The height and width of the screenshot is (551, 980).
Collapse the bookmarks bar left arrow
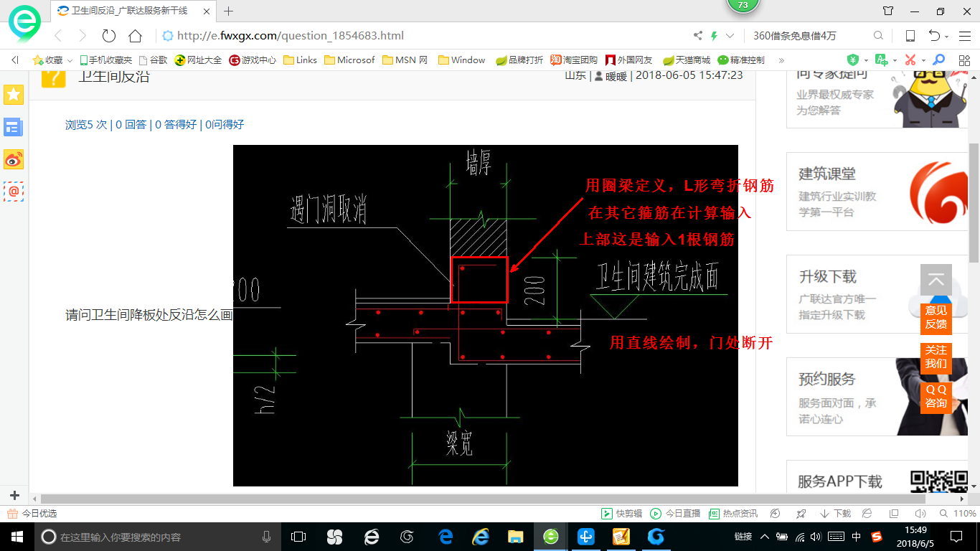[15, 60]
